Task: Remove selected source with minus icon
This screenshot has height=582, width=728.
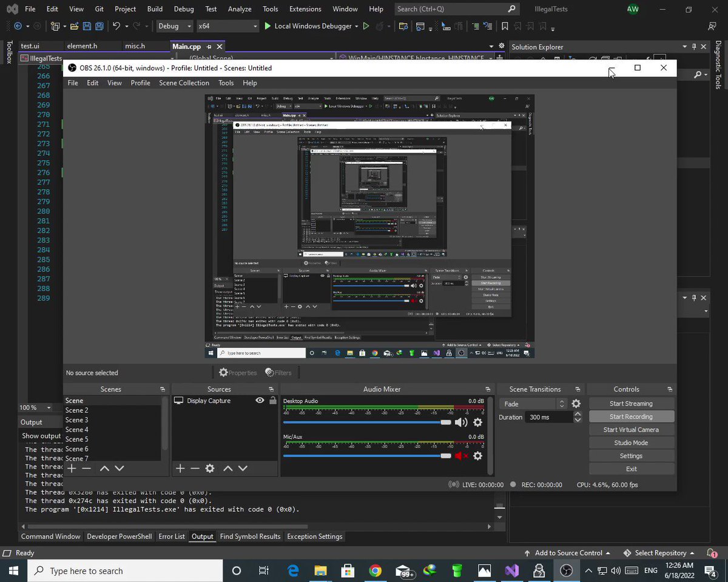Action: 195,468
